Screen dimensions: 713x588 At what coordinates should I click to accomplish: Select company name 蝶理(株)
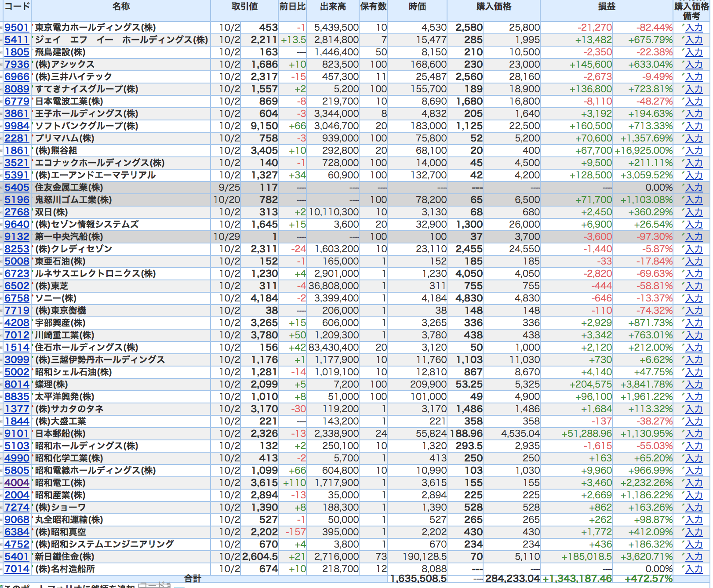[51, 384]
